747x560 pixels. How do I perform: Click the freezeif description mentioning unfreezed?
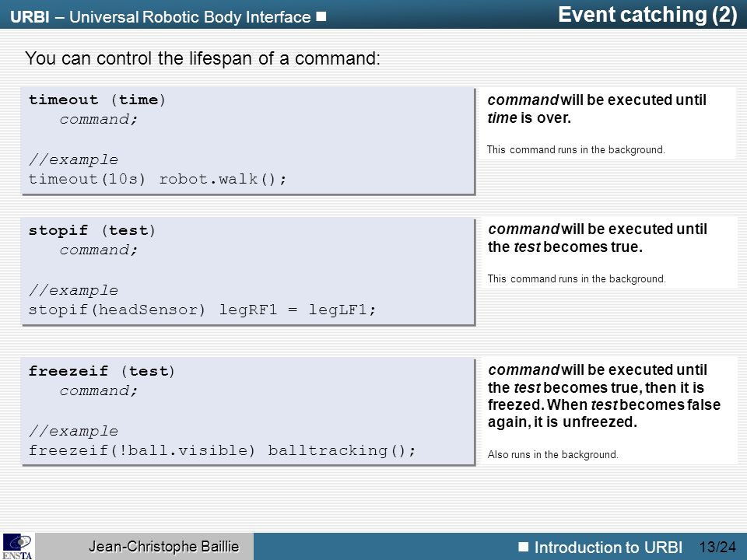(x=604, y=396)
